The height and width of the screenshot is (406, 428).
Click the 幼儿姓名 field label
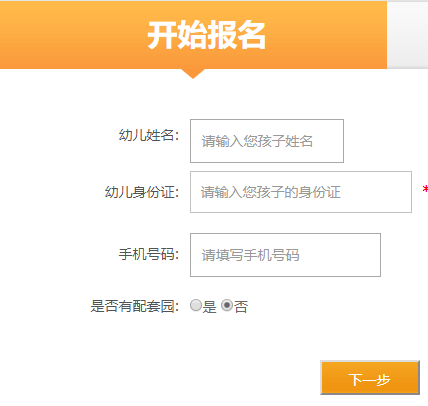149,135
